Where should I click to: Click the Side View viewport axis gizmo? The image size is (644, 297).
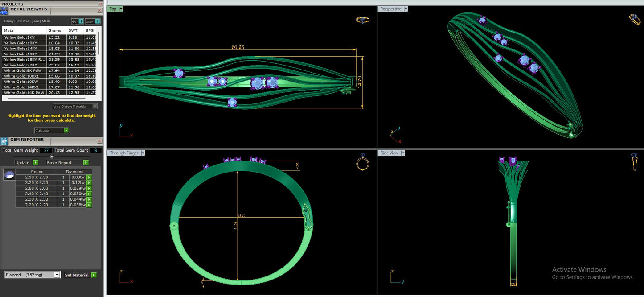pos(396,276)
